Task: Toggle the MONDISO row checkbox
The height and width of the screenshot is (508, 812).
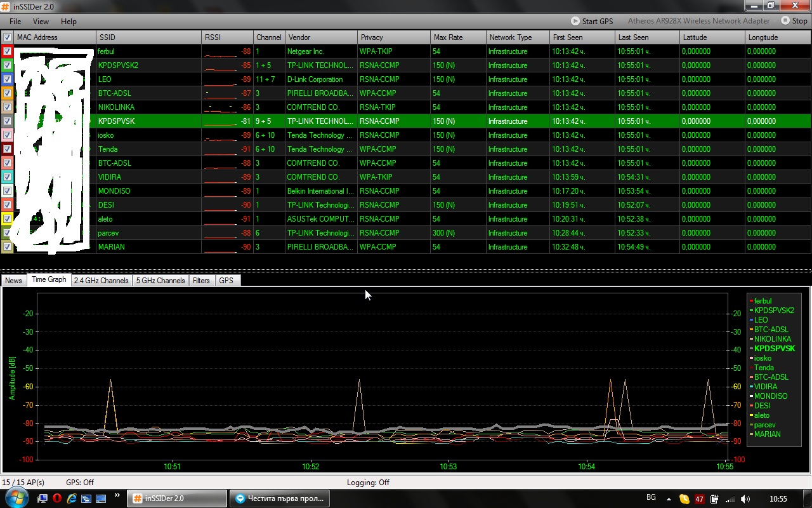Action: coord(7,191)
